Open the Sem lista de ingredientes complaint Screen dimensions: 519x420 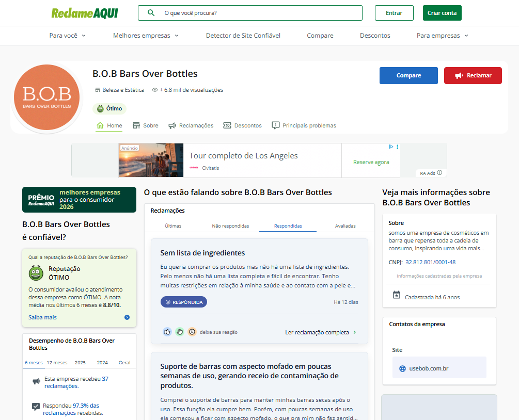(x=202, y=253)
